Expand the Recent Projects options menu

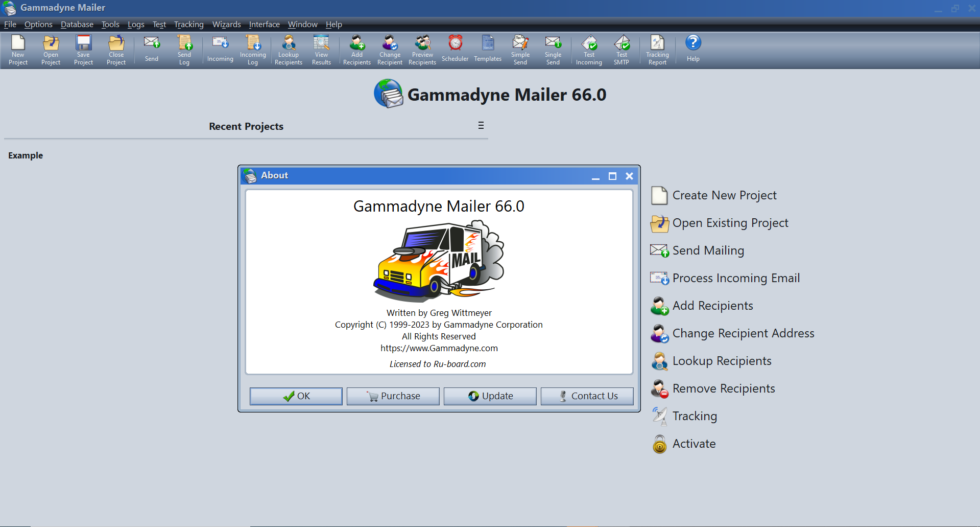[481, 126]
